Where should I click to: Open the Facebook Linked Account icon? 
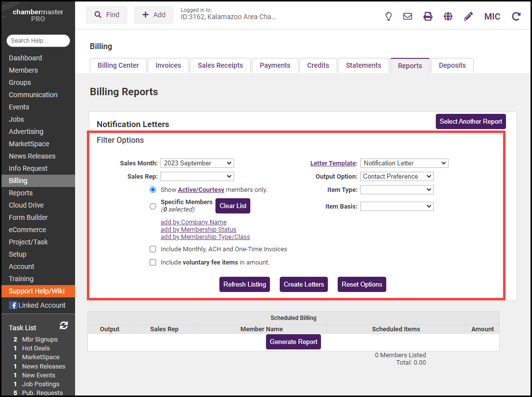(x=13, y=305)
